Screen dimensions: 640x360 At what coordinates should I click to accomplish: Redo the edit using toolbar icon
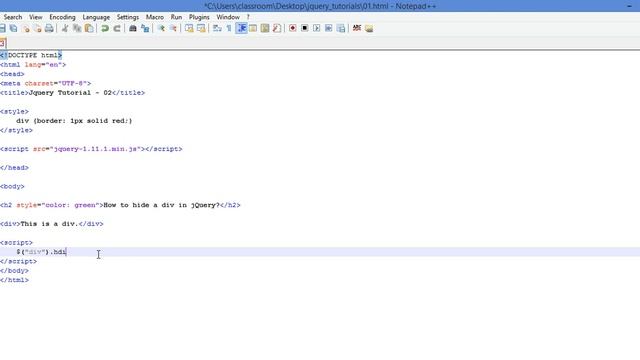[x=117, y=28]
